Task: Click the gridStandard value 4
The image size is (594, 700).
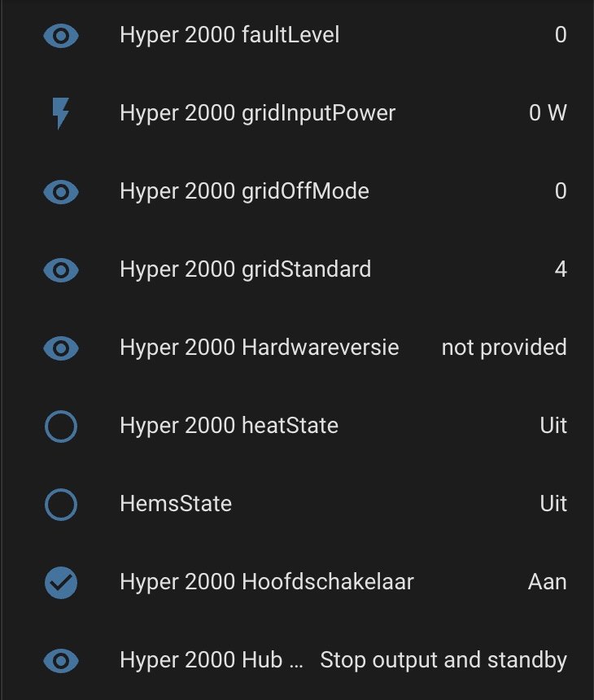Action: (x=561, y=269)
